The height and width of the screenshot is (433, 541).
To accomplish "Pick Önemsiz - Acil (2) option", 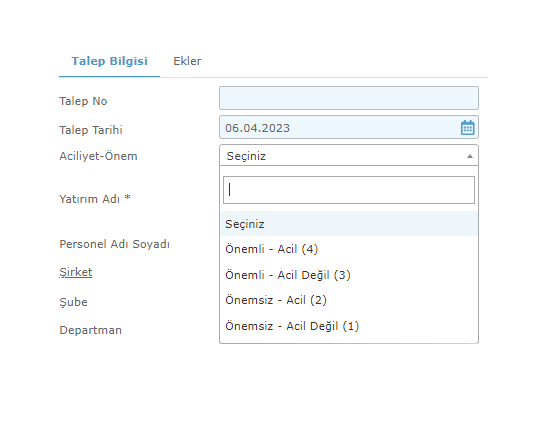I will (349, 300).
